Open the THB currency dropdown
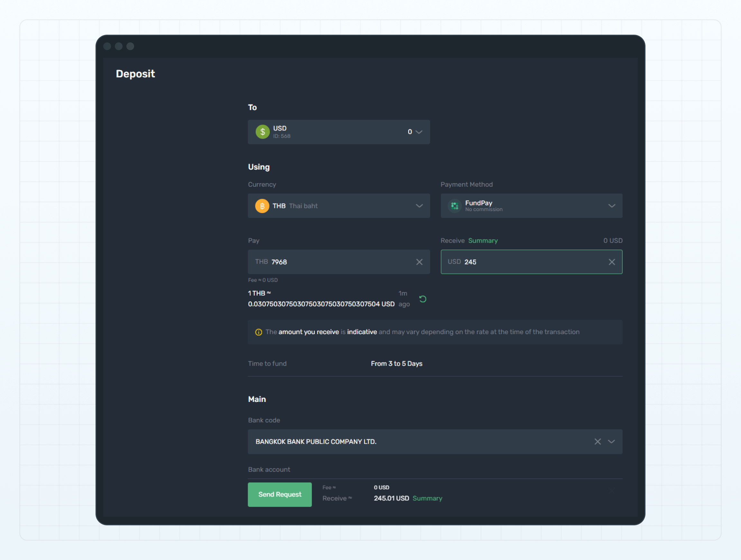Screen dimensions: 741x560 (x=419, y=206)
